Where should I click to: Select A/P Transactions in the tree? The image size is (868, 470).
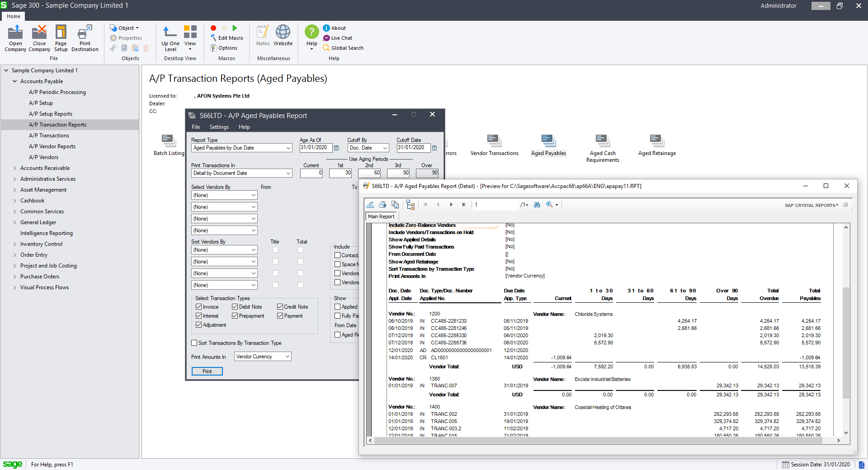[49, 136]
